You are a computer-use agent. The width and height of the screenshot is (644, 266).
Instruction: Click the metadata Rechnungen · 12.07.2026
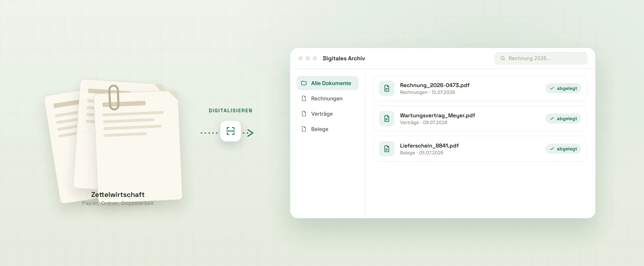coord(427,92)
